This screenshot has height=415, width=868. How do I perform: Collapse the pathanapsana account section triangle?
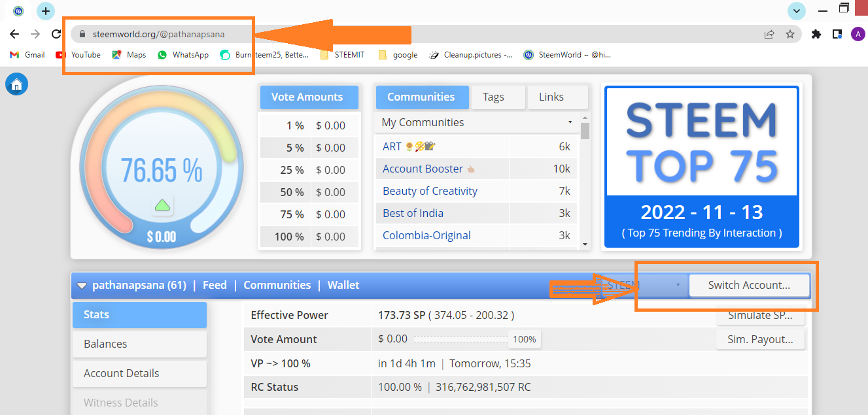click(82, 286)
